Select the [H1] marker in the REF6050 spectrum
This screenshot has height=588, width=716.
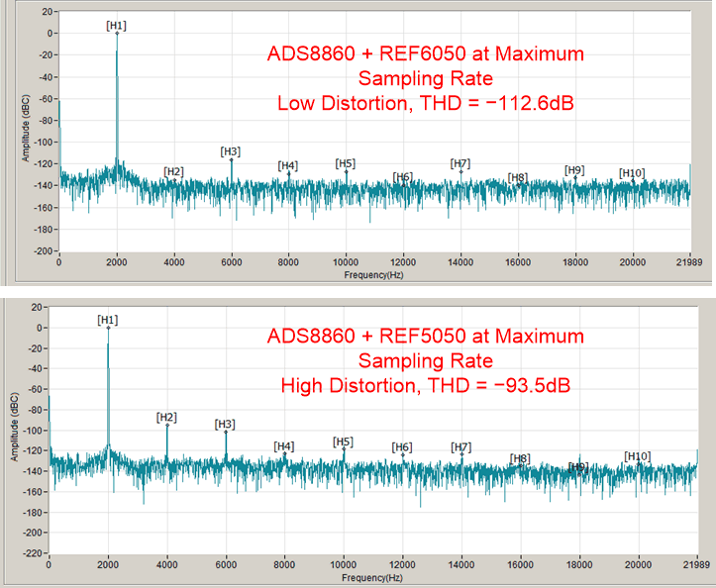pos(117,26)
